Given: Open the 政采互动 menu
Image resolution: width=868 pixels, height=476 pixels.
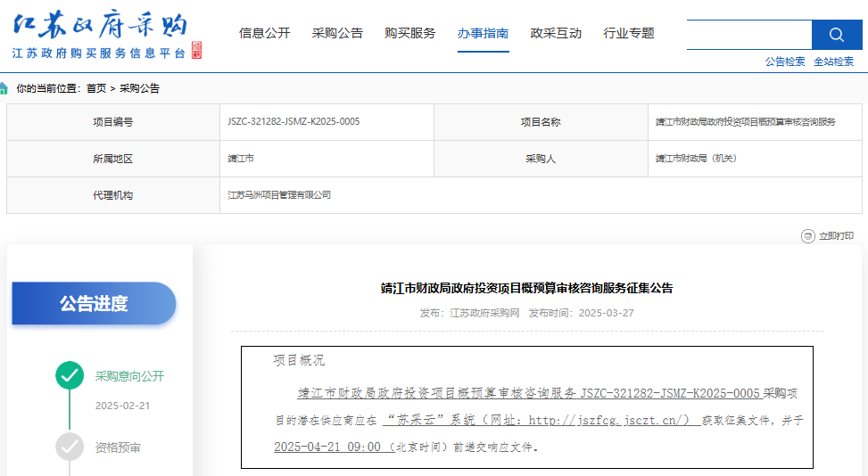Looking at the screenshot, I should (556, 33).
